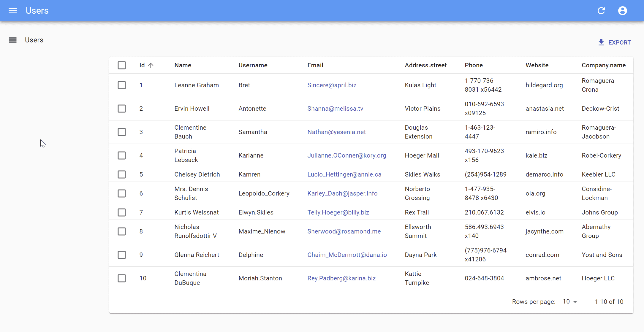
Task: Click the Users list icon in sidebar
Action: click(x=13, y=40)
